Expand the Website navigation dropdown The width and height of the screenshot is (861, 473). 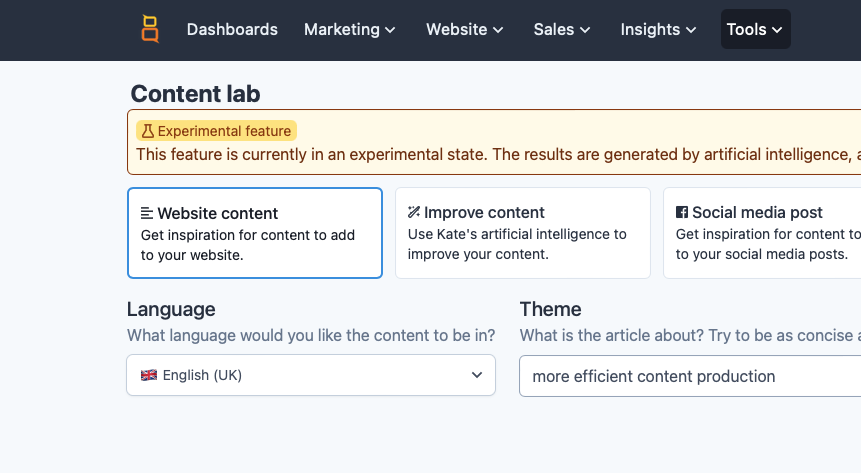[465, 29]
